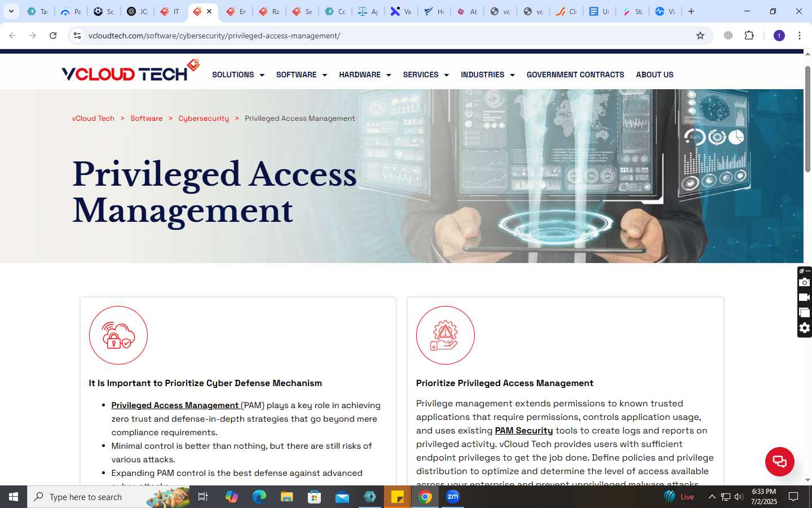Click the browser back arrow
812x508 pixels.
pyautogui.click(x=12, y=36)
